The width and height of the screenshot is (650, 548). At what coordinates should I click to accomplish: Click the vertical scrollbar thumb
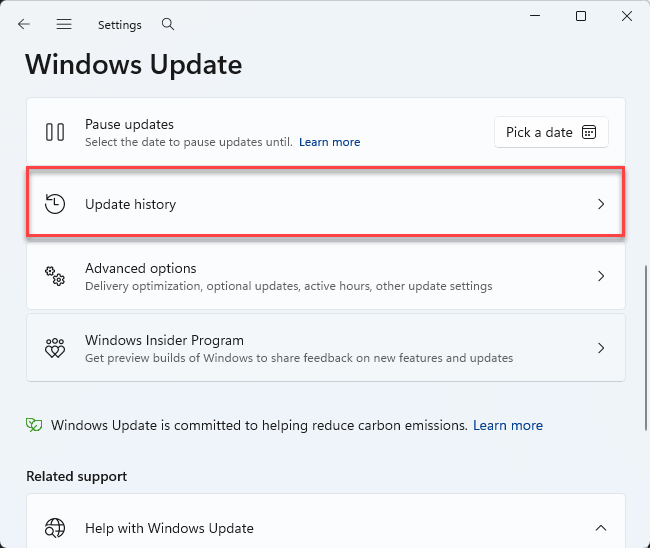(x=645, y=348)
